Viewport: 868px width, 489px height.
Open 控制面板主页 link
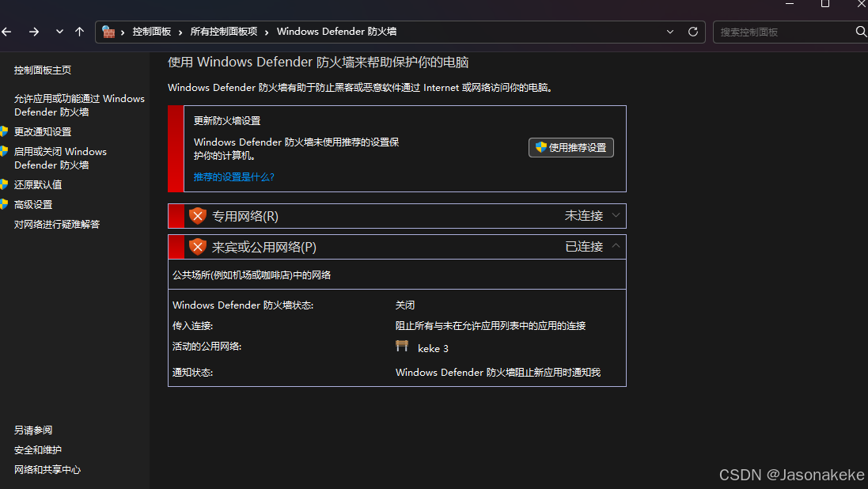point(43,70)
